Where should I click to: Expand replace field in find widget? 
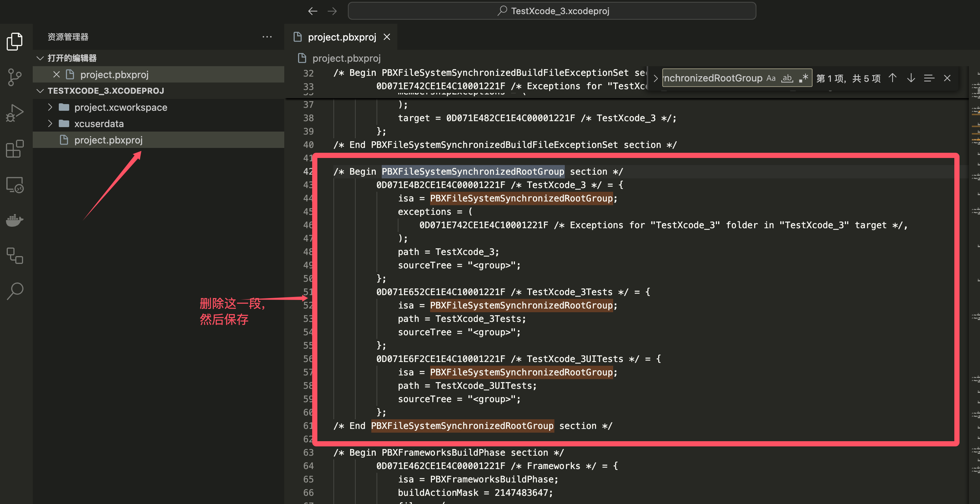[655, 79]
